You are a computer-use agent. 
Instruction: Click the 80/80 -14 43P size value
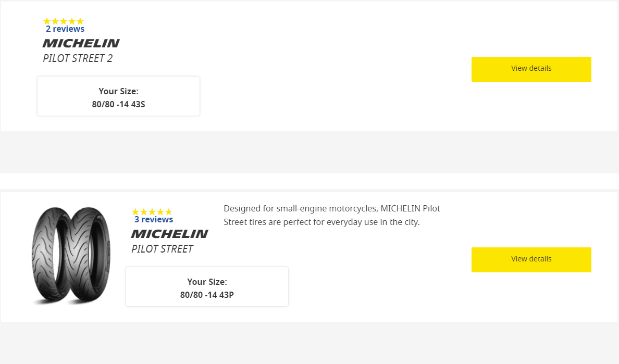click(207, 295)
